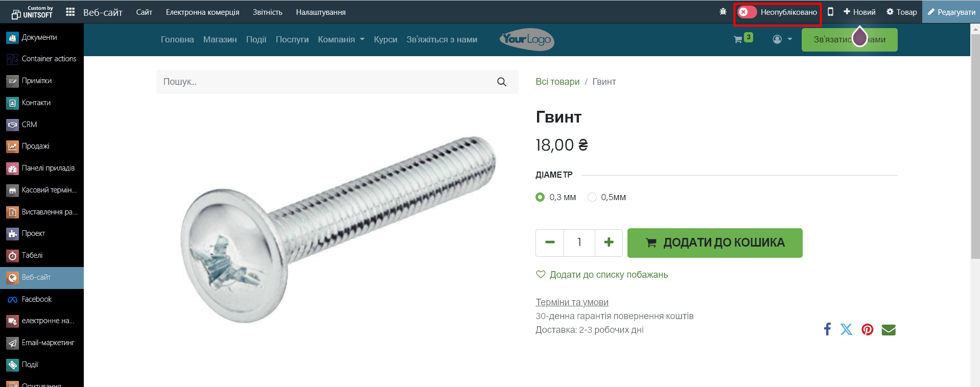The width and height of the screenshot is (980, 387).
Task: Increase quantity with plus button
Action: click(x=609, y=243)
